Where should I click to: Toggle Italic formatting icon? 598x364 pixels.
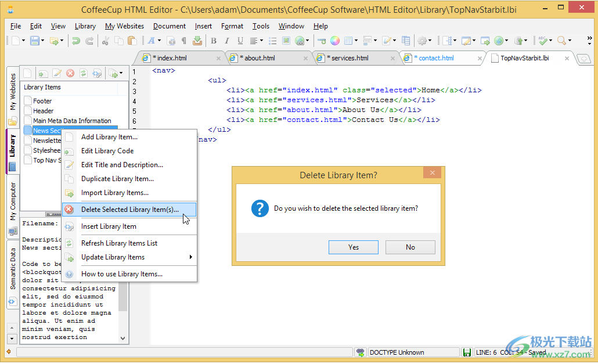(227, 41)
